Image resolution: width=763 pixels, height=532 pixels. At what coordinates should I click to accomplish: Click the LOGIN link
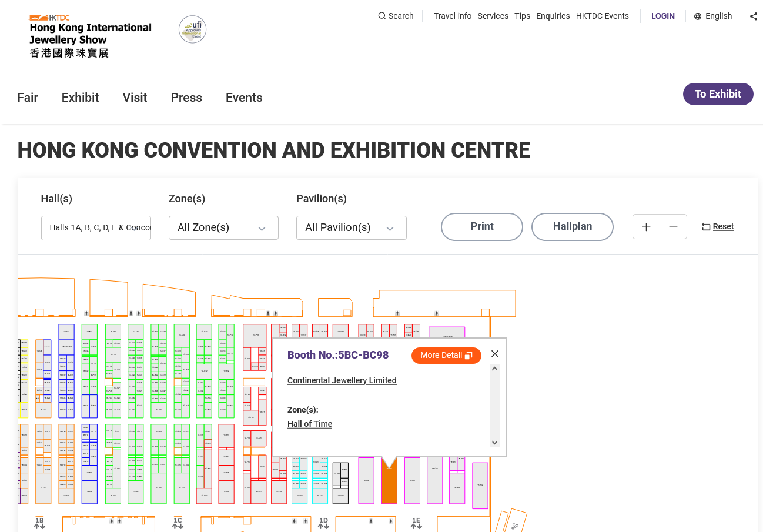[663, 16]
